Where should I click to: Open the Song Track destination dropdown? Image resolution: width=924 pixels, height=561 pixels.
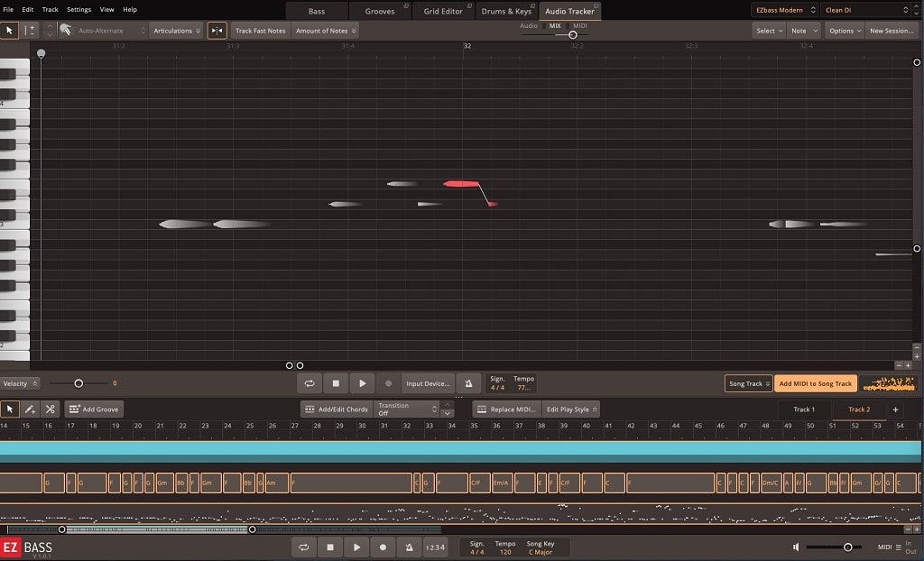[748, 383]
